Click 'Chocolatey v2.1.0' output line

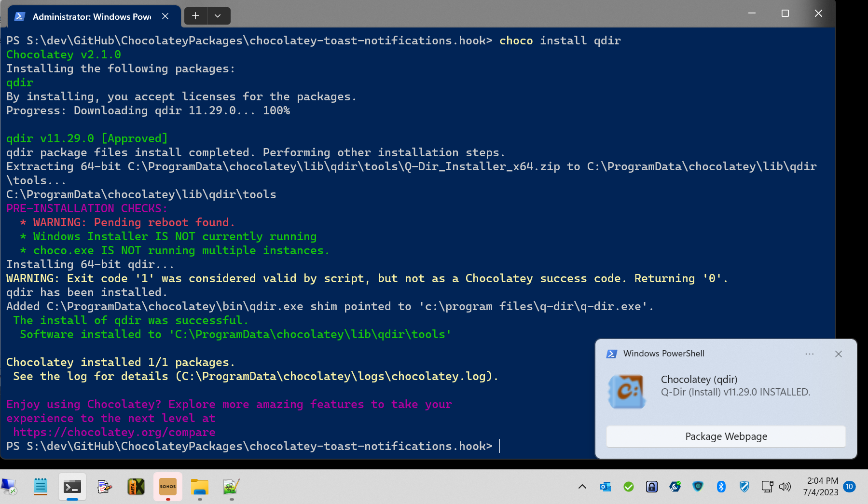pos(64,54)
